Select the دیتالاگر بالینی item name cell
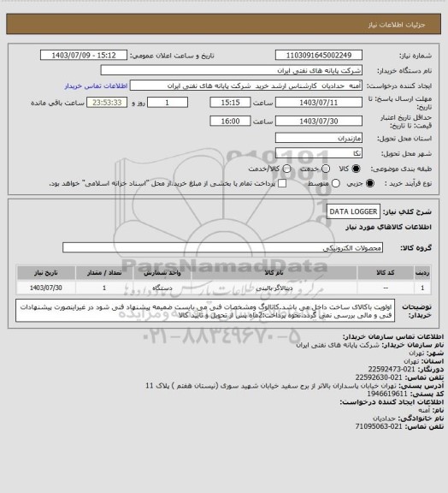The width and height of the screenshot is (448, 493). tap(274, 288)
